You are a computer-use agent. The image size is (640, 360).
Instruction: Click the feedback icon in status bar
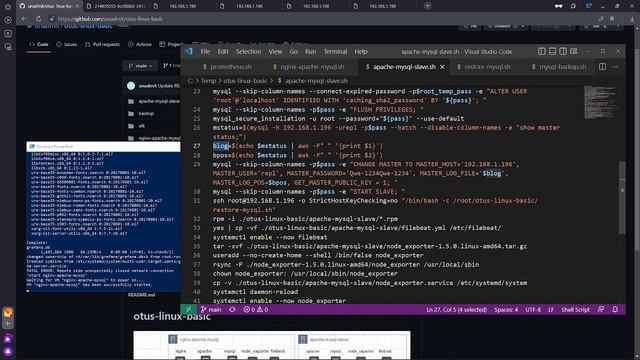(601, 309)
